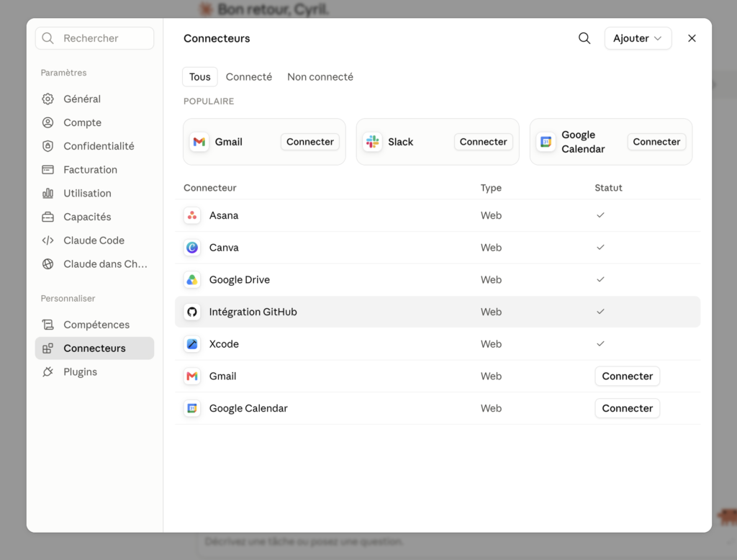Select the Google Drive connector name
Viewport: 737px width, 560px height.
(239, 280)
